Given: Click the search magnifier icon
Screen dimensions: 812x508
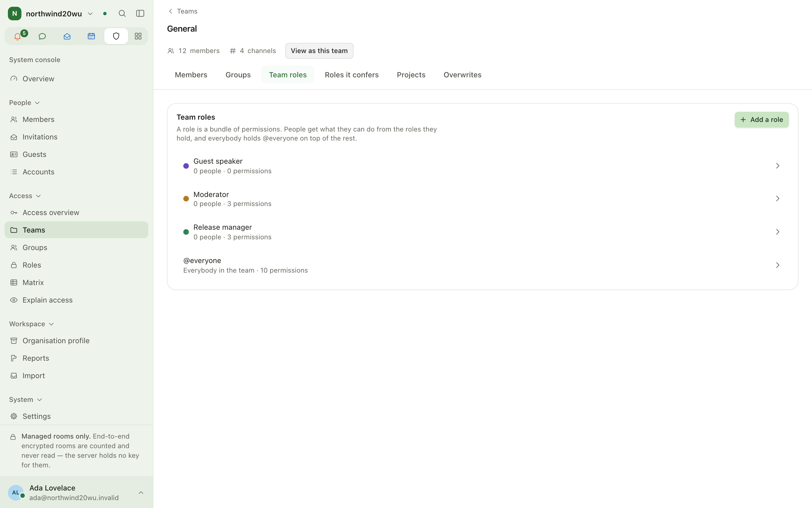Looking at the screenshot, I should 122,14.
